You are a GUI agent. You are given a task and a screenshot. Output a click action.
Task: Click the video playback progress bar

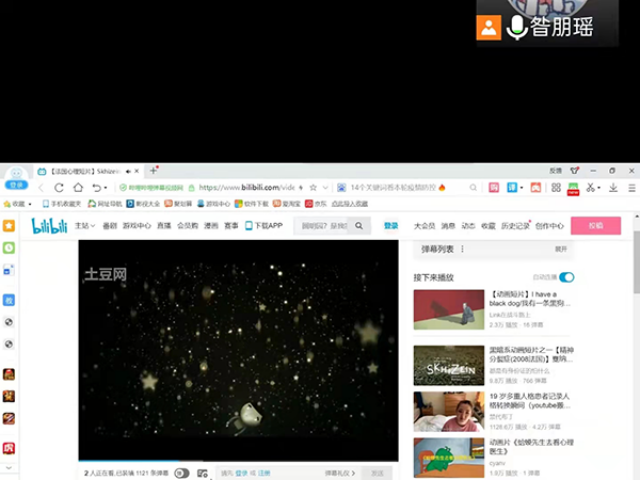[x=238, y=461]
